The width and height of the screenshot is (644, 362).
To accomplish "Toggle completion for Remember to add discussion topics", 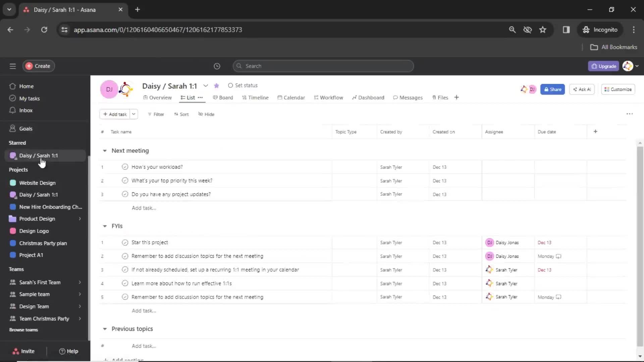I will tap(124, 256).
